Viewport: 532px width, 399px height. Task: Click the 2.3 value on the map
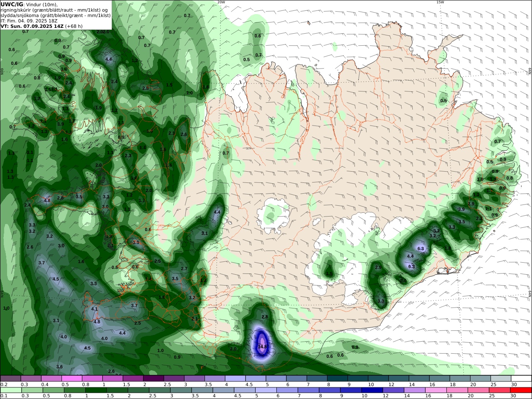tap(128, 156)
